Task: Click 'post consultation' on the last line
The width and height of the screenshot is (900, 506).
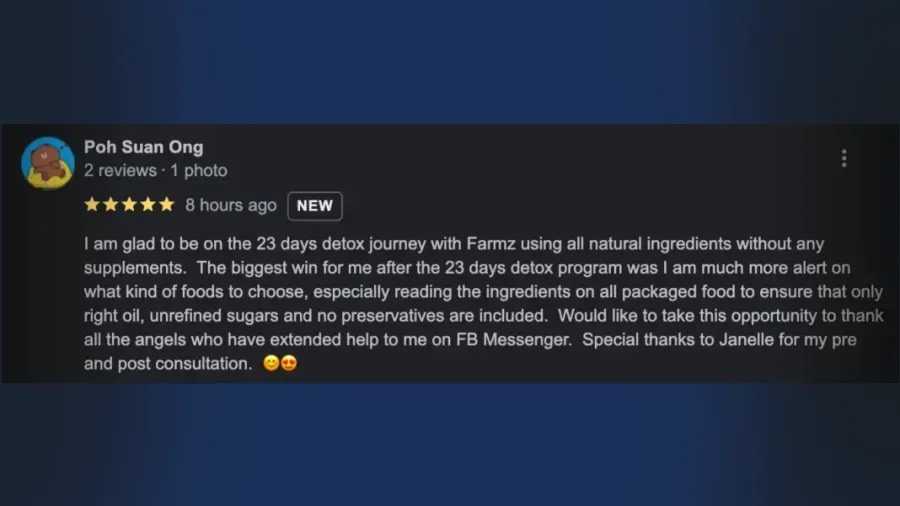Action: pos(184,364)
